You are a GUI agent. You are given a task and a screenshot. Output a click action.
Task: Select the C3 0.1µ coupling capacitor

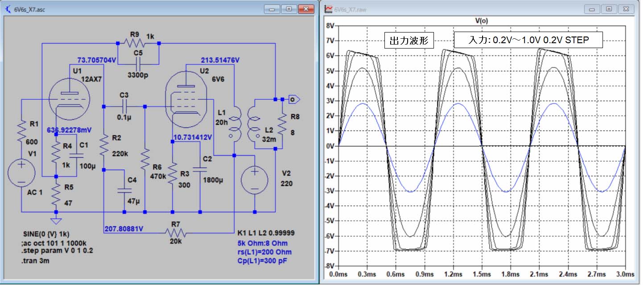(x=124, y=106)
